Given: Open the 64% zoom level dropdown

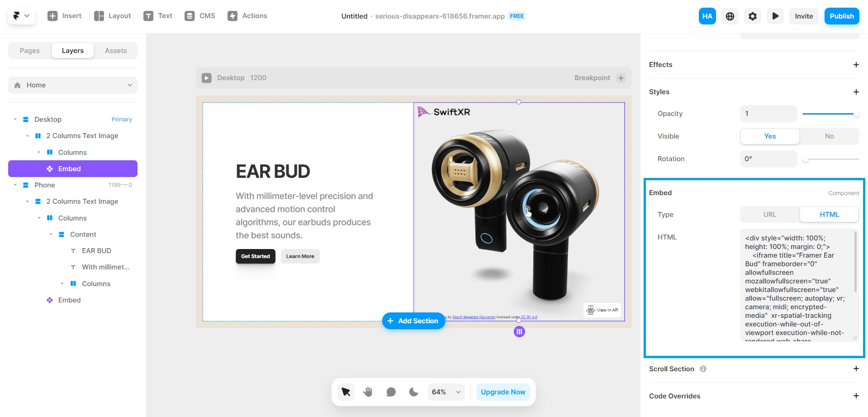Looking at the screenshot, I should (x=446, y=392).
